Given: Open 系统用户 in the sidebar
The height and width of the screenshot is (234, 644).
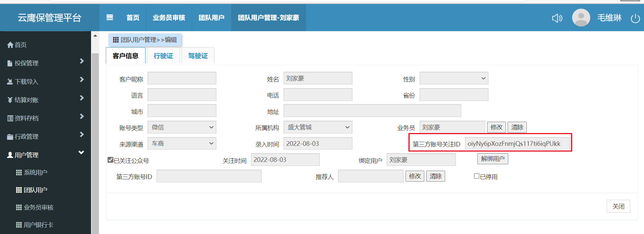Looking at the screenshot, I should [x=35, y=172].
